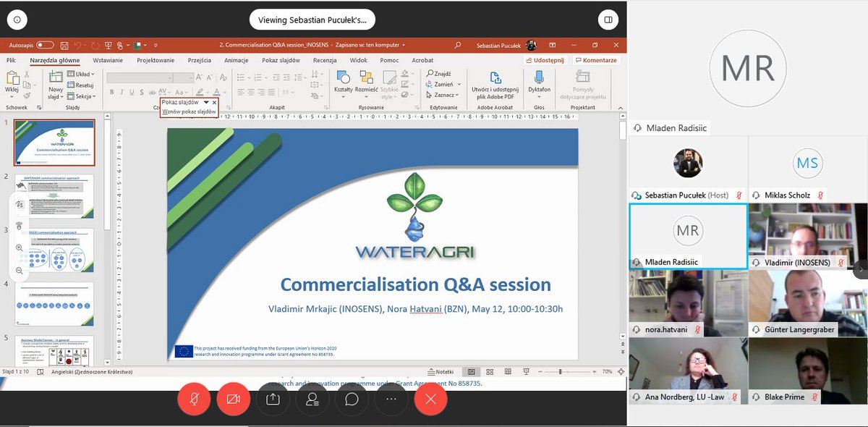Click the Udostępnij share button
This screenshot has width=868, height=427.
pos(545,61)
